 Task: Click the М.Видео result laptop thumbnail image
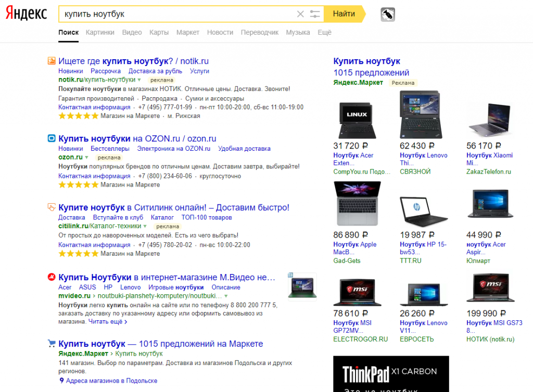pyautogui.click(x=302, y=286)
